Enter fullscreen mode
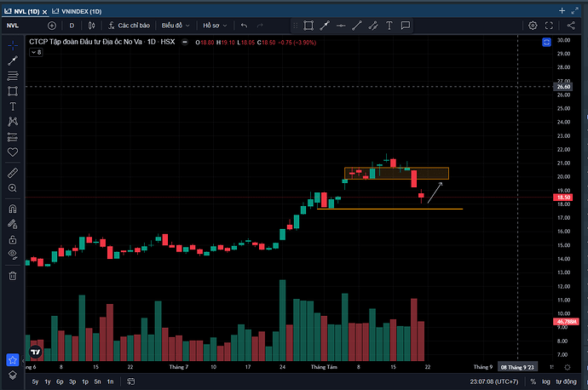This screenshot has width=588, height=390. (549, 26)
